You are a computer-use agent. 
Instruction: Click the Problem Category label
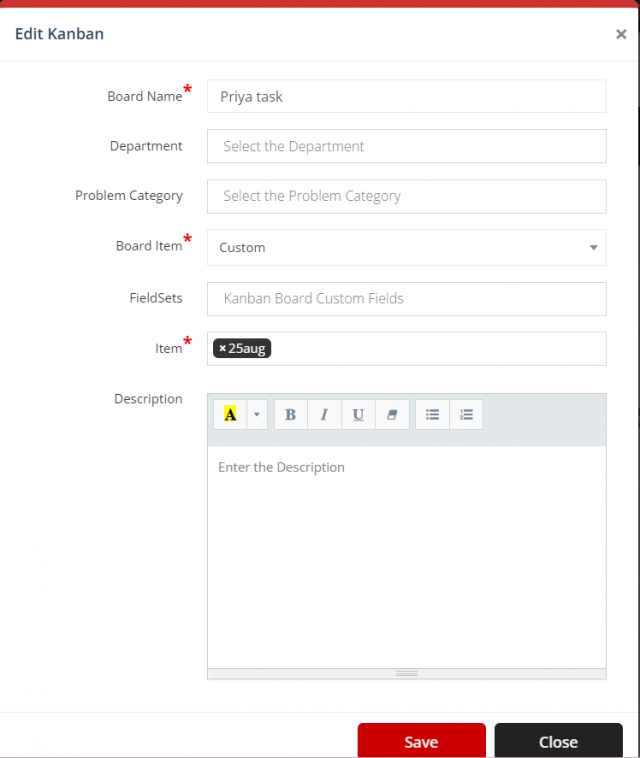pyautogui.click(x=129, y=196)
